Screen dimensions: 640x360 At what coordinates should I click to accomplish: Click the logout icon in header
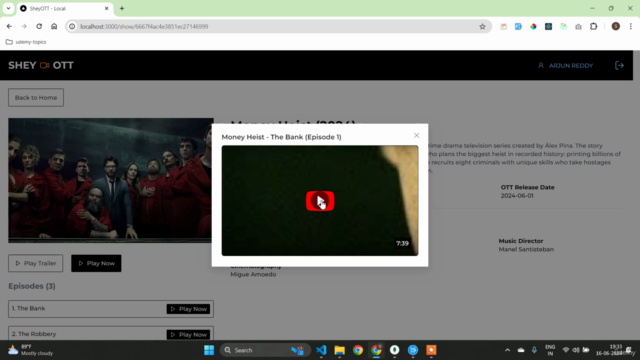click(619, 65)
